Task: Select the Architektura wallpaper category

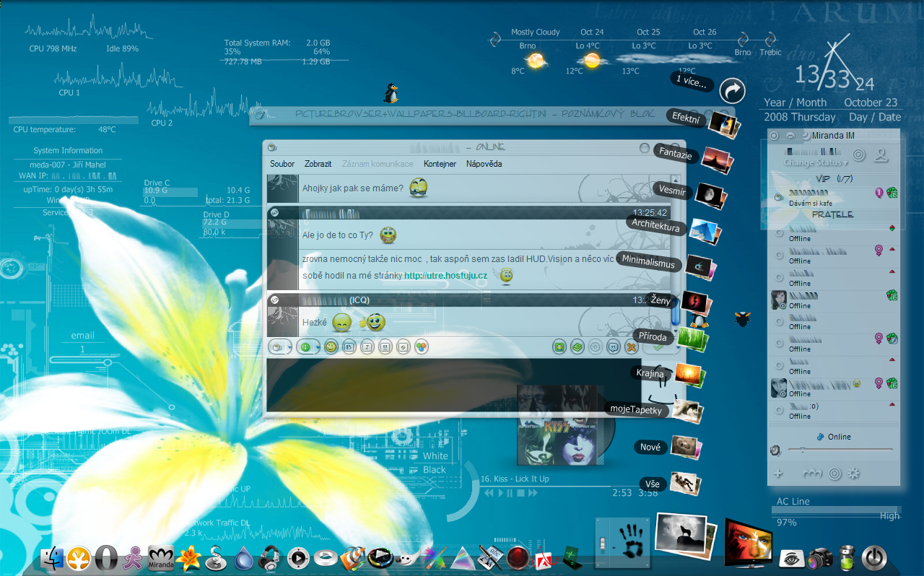Action: click(655, 227)
